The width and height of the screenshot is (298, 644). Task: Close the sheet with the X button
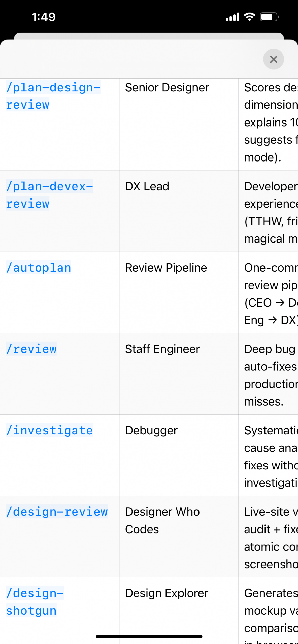273,59
